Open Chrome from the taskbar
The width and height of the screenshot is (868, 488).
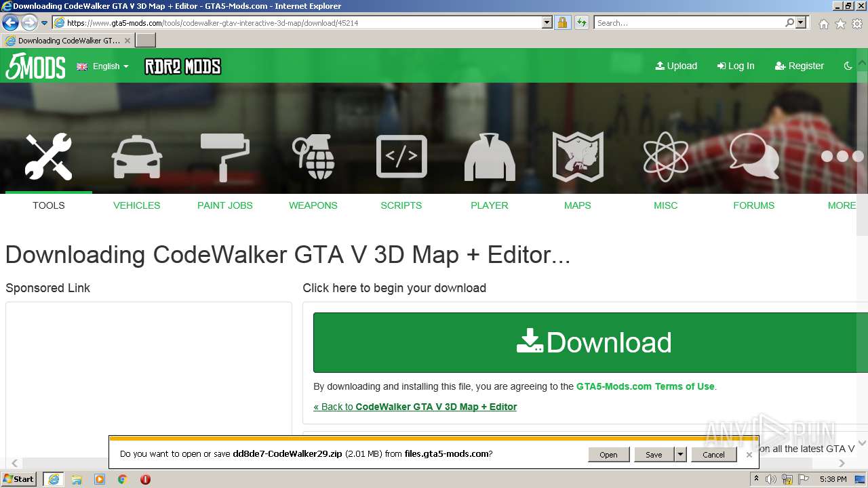[x=123, y=479]
